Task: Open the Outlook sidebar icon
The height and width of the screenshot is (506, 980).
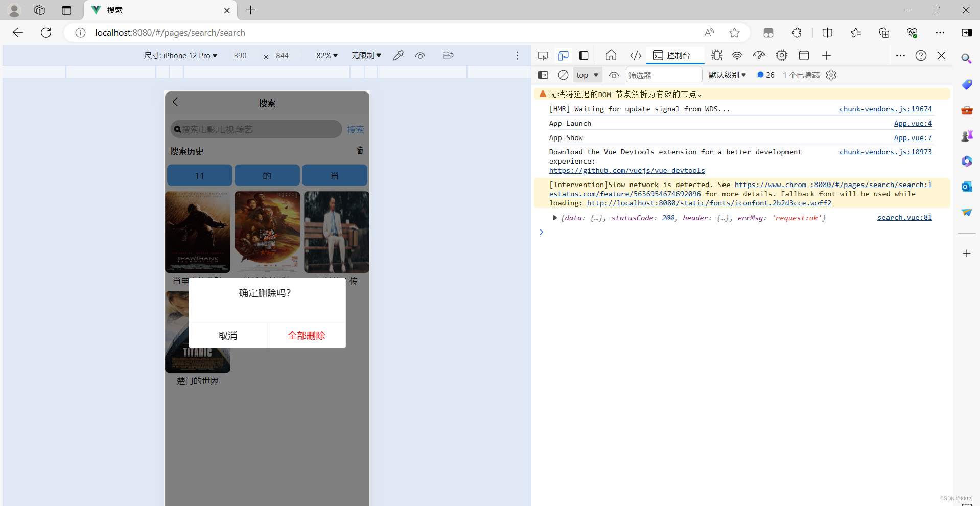Action: pos(966,187)
